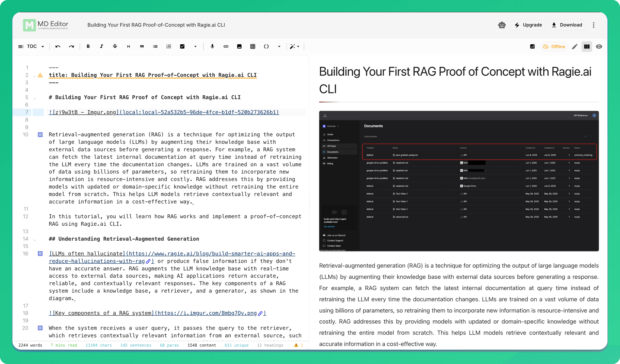620x364 pixels.
Task: Open the AI robot assistant
Action: tap(502, 25)
